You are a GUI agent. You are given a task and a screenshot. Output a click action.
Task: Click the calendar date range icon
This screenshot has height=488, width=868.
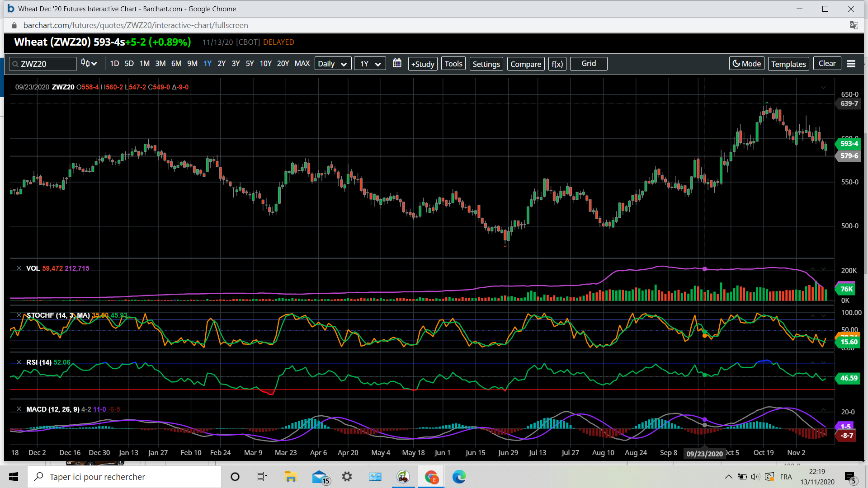397,63
